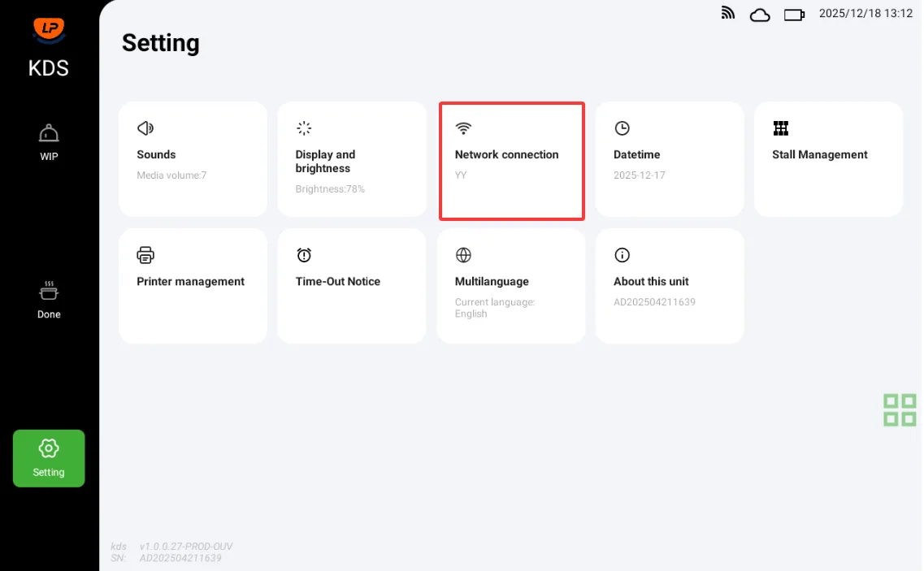Click the Setting page heading
Image resolution: width=924 pixels, height=571 pixels.
[x=160, y=43]
